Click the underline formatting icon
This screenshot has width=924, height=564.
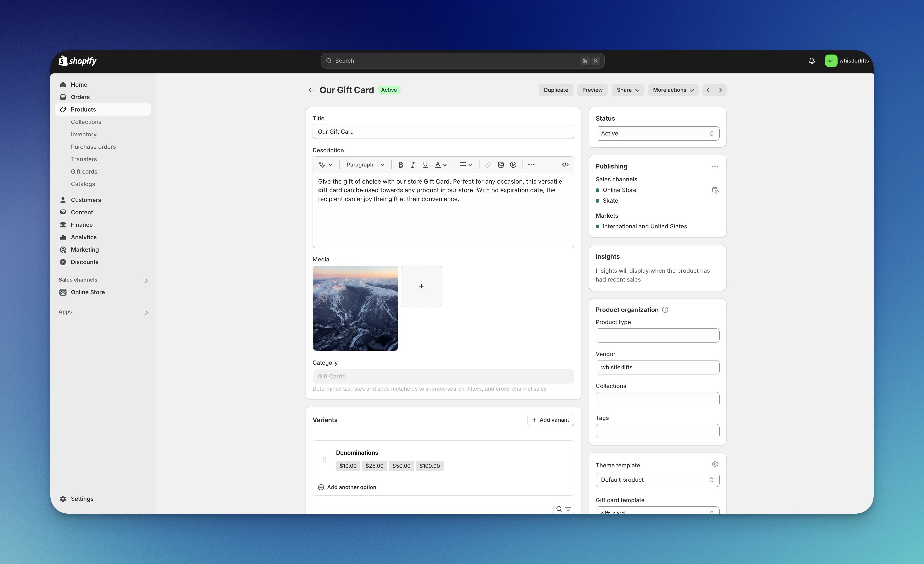[425, 165]
